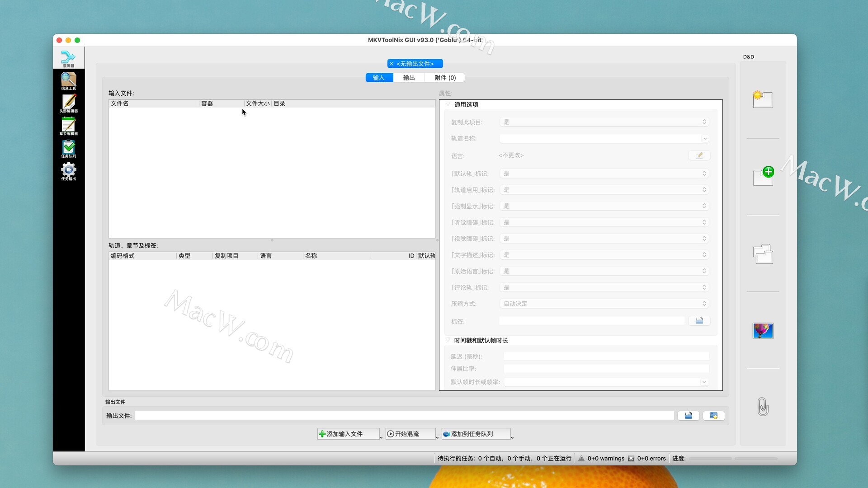The width and height of the screenshot is (868, 488).
Task: Click into the 标签 text field
Action: pyautogui.click(x=592, y=321)
